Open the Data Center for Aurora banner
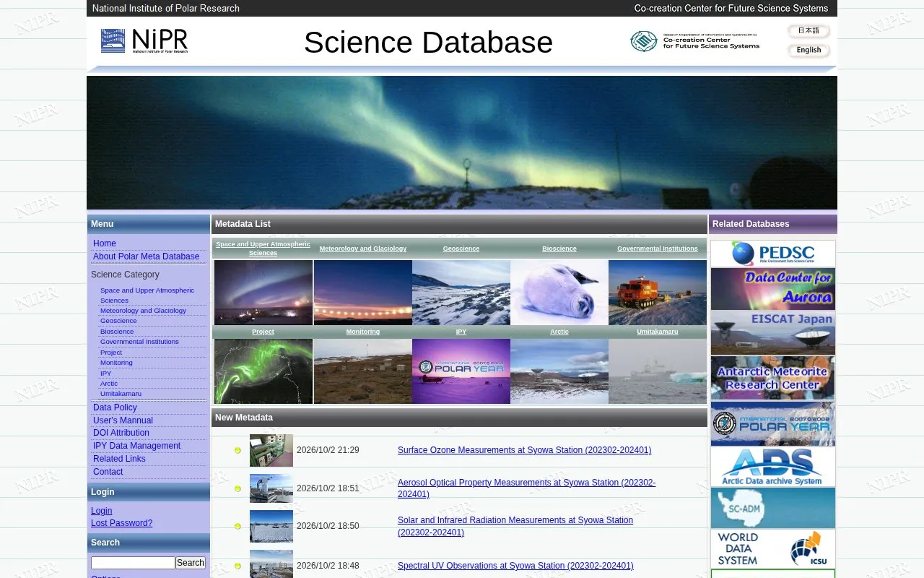 [x=773, y=289]
